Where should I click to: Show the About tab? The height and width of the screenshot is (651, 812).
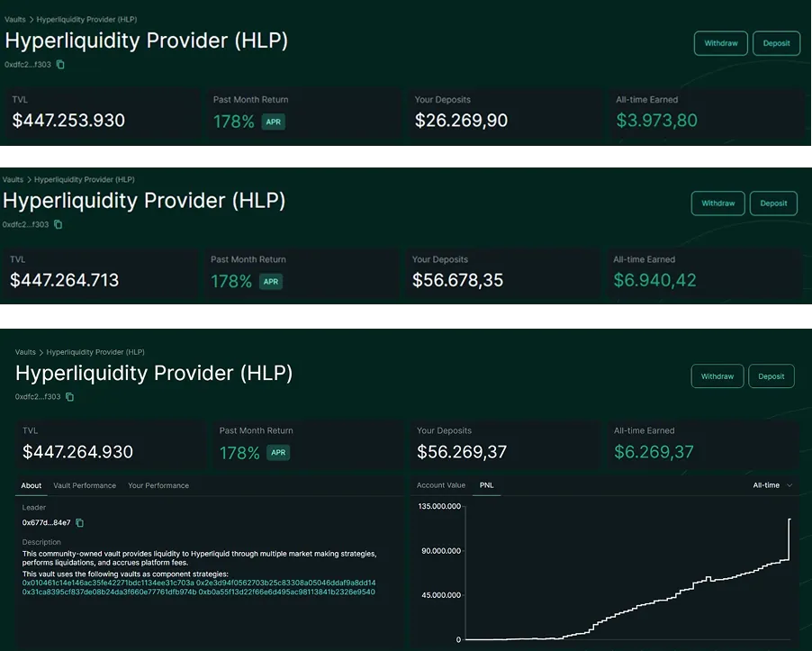point(32,485)
